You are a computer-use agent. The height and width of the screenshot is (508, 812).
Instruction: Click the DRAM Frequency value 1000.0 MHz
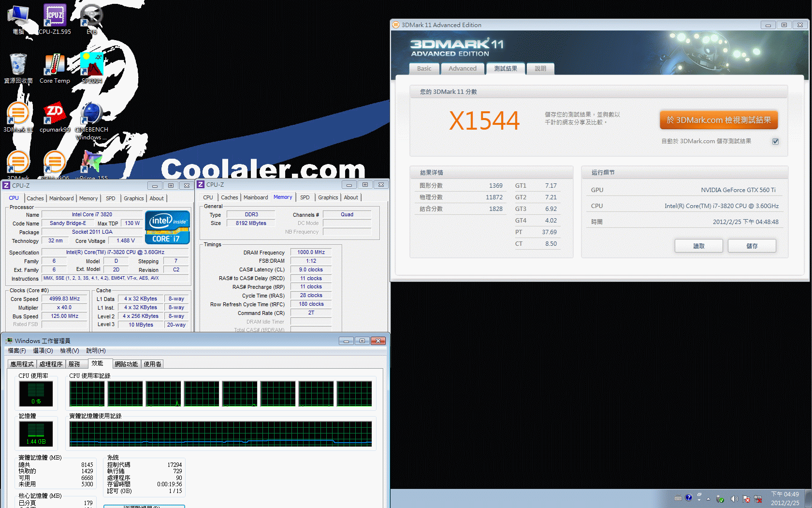click(x=311, y=252)
